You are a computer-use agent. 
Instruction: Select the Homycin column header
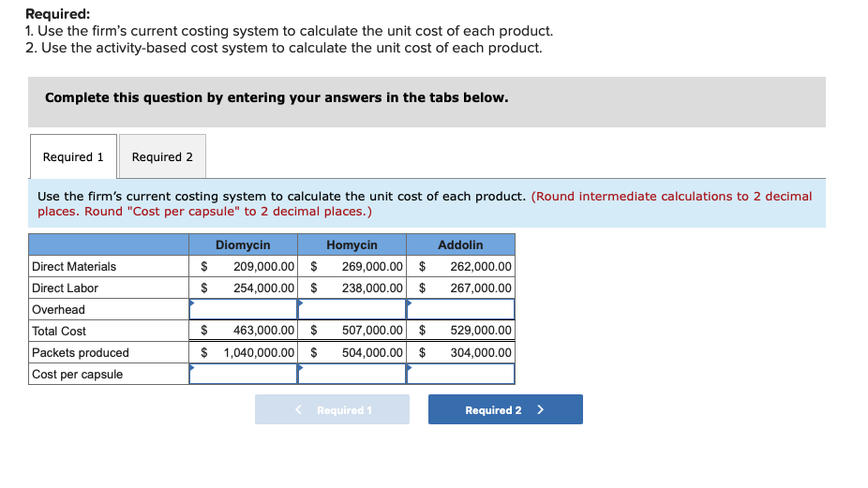point(352,244)
